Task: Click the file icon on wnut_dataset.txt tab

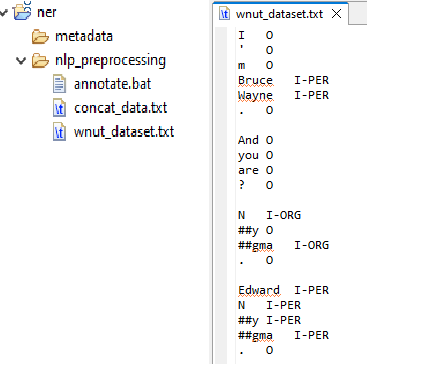Action: coord(225,14)
